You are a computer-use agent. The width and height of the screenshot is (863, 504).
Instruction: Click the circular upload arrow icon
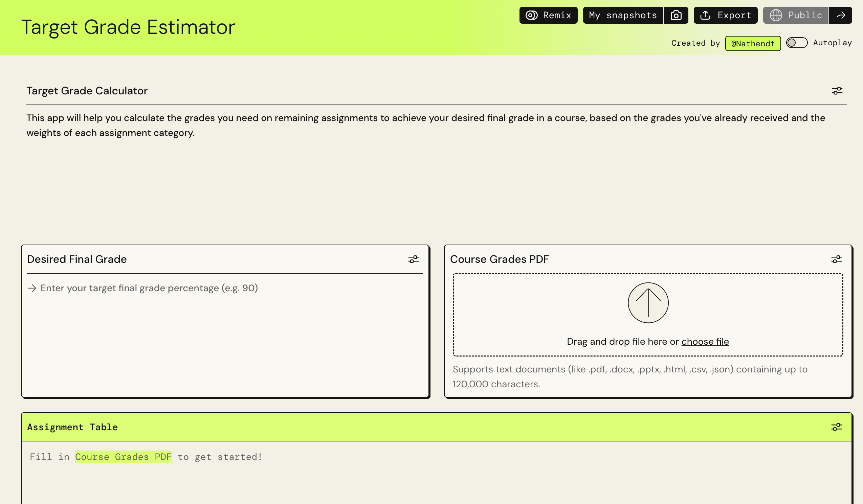tap(648, 303)
